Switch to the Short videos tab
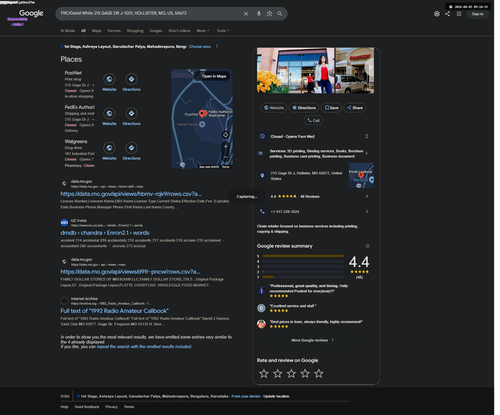This screenshot has width=500, height=415. click(179, 31)
